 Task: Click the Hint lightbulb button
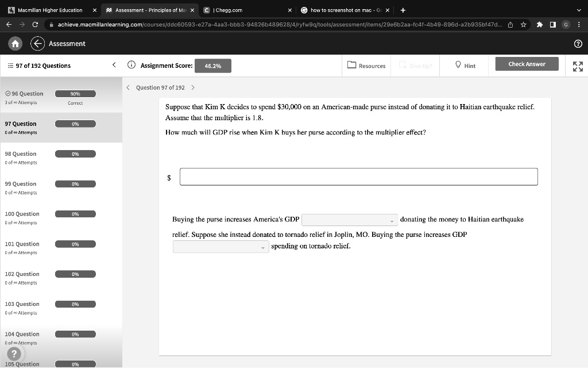click(x=465, y=66)
